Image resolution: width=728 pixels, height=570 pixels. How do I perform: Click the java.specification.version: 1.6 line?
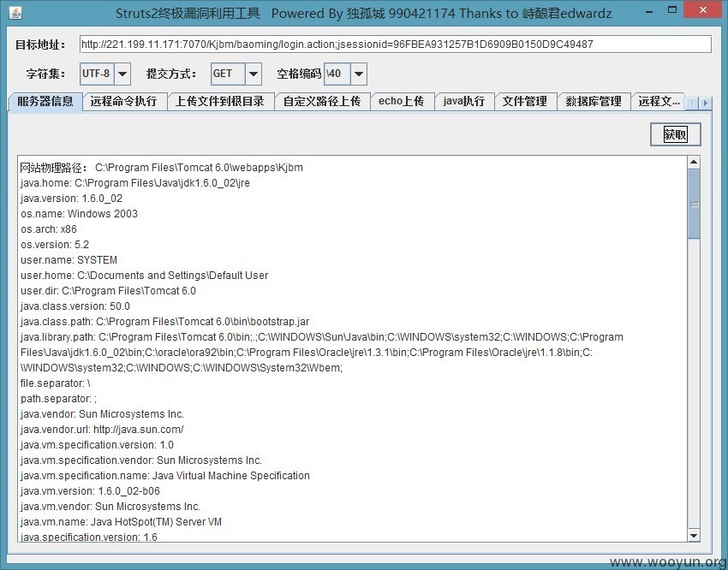click(x=89, y=537)
